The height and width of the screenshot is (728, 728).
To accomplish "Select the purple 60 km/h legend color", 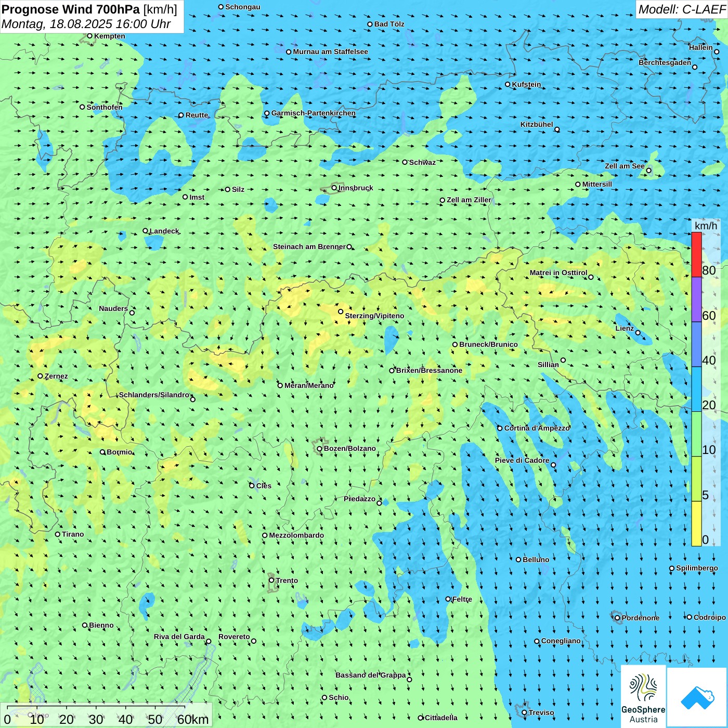I will point(696,300).
